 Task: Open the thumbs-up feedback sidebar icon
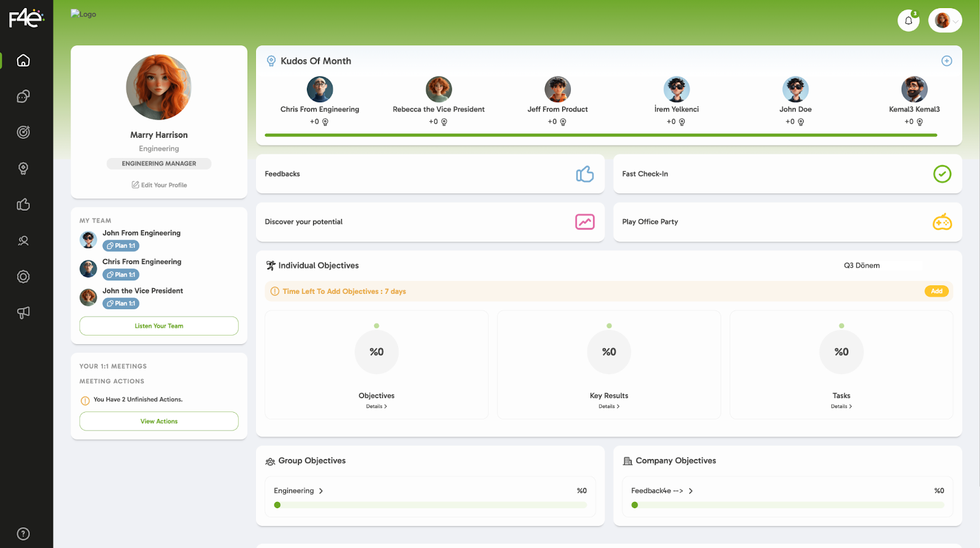point(23,205)
